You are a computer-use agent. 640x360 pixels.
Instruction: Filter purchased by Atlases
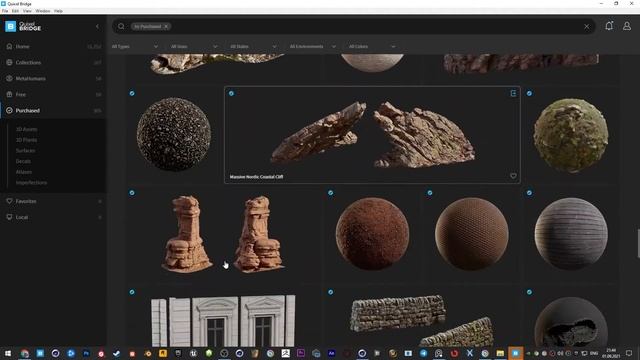(x=24, y=172)
